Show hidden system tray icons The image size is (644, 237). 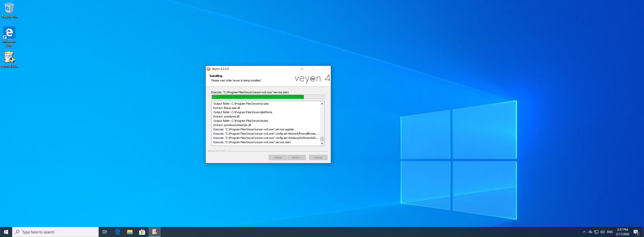click(584, 232)
